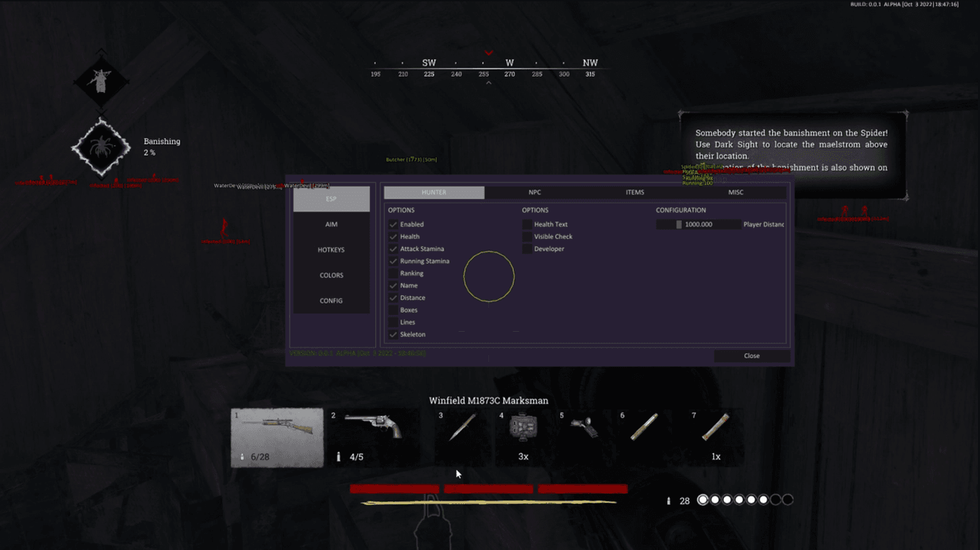
Task: Open the AIM section in sidebar
Action: pos(331,224)
